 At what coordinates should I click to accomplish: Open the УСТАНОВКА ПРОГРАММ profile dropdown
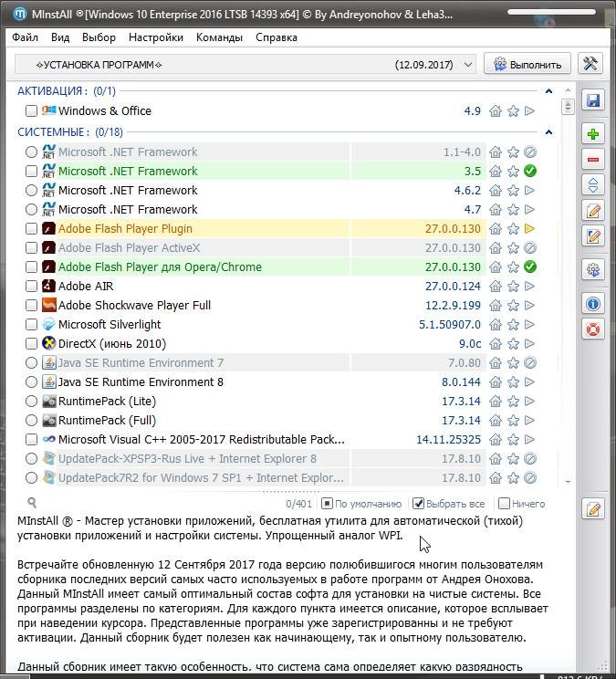(x=245, y=65)
